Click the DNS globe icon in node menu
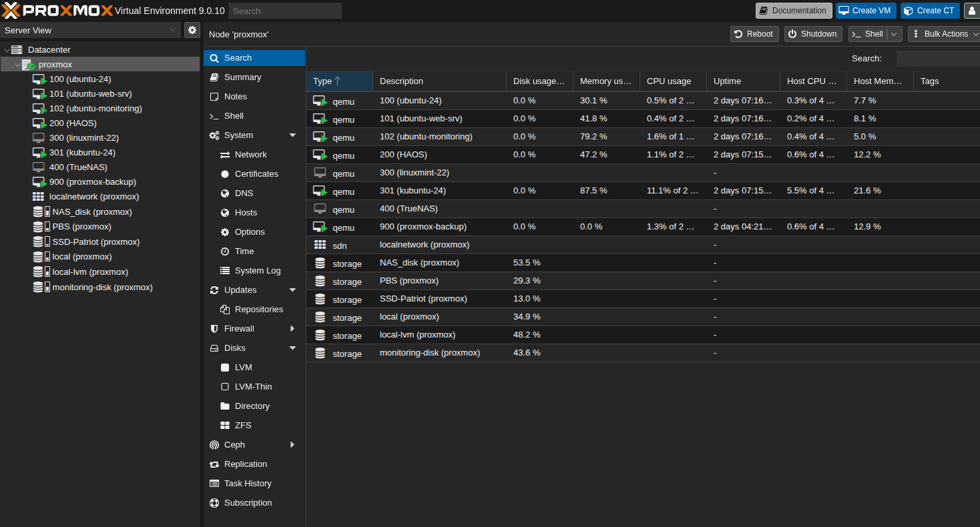 click(225, 193)
